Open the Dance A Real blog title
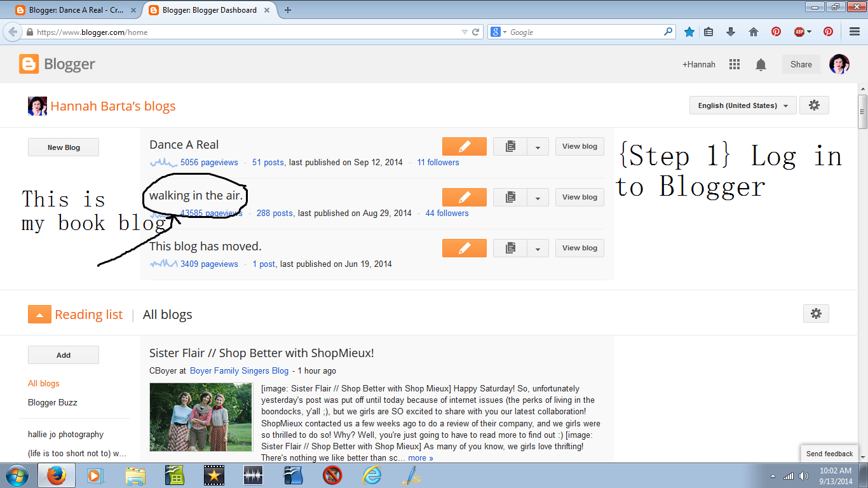 (184, 145)
